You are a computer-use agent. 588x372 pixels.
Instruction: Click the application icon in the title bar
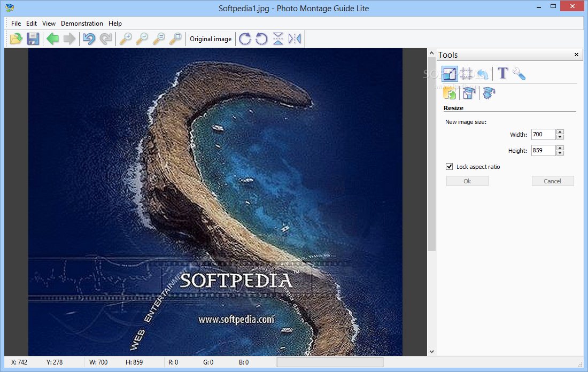(x=10, y=7)
